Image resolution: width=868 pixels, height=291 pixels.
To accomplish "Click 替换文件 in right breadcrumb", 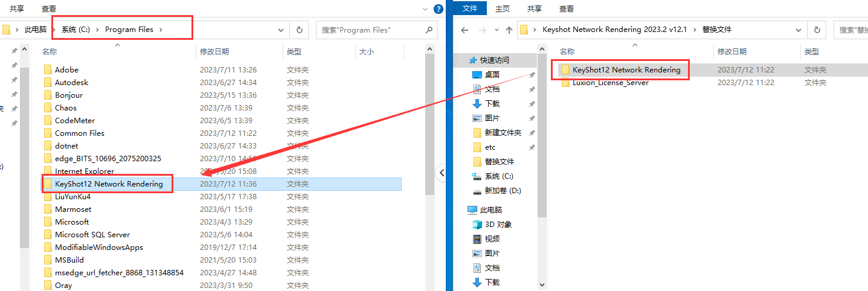I will click(x=717, y=30).
